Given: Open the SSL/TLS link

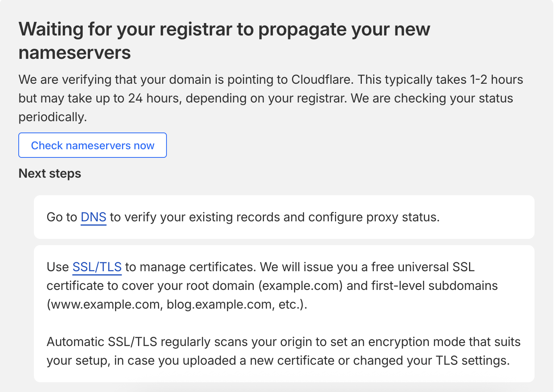Looking at the screenshot, I should pyautogui.click(x=97, y=267).
